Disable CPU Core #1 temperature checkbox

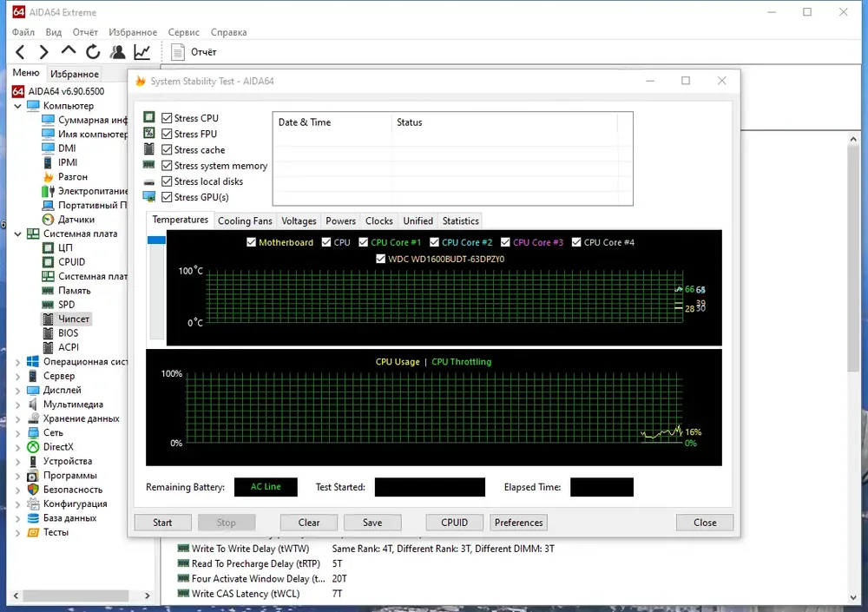coord(363,242)
